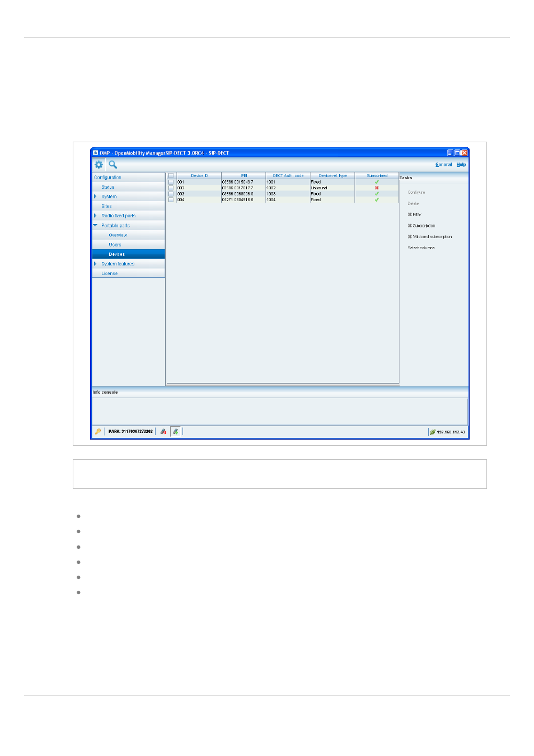Viewport: 534px width, 756px height.
Task: Click IPEI cell 01271 0604916 6
Action: click(243, 199)
